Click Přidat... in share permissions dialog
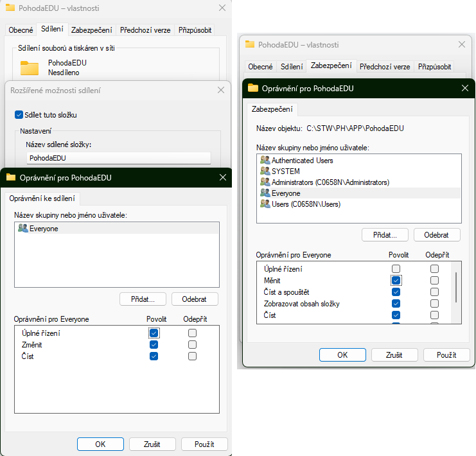Screen dimensions: 476x456 pos(143,299)
